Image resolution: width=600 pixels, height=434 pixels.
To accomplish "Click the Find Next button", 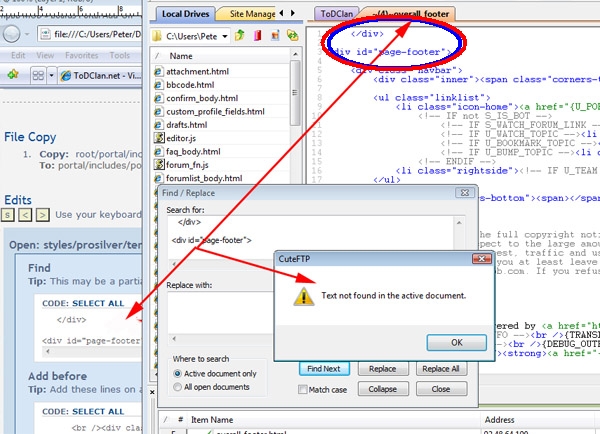I will 322,368.
